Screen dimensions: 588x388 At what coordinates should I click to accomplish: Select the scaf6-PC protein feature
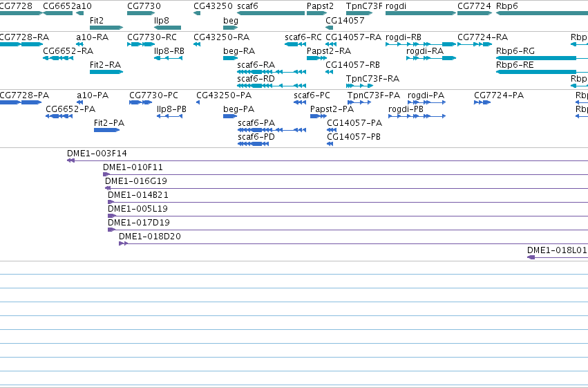300,102
